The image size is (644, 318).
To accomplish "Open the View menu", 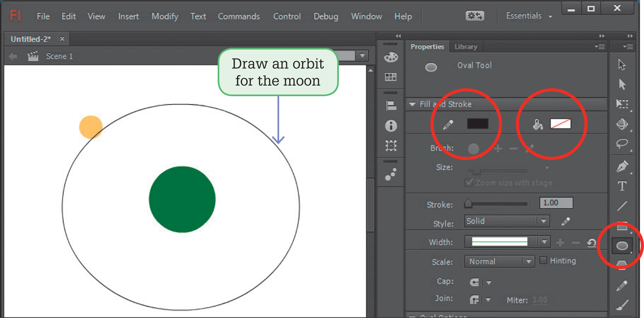I will point(96,16).
